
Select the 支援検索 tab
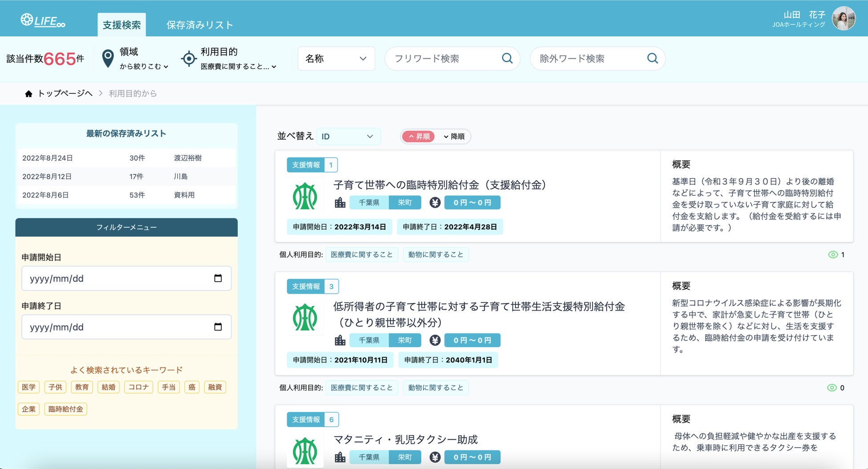coord(122,25)
